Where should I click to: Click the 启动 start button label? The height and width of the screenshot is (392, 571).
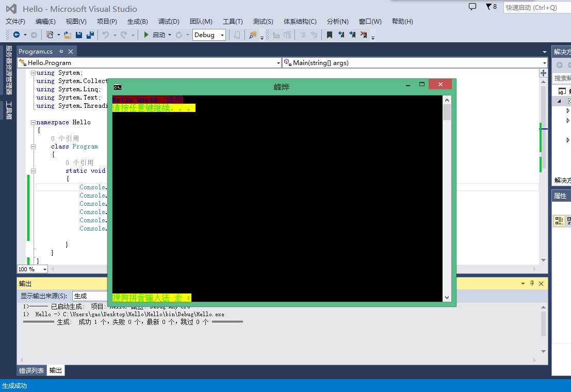[159, 35]
